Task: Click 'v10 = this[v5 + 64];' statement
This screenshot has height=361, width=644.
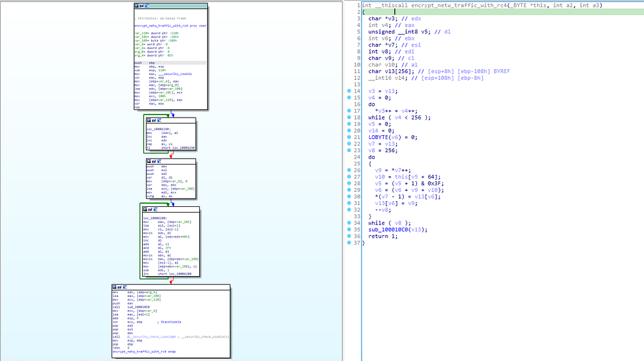Action: click(408, 177)
